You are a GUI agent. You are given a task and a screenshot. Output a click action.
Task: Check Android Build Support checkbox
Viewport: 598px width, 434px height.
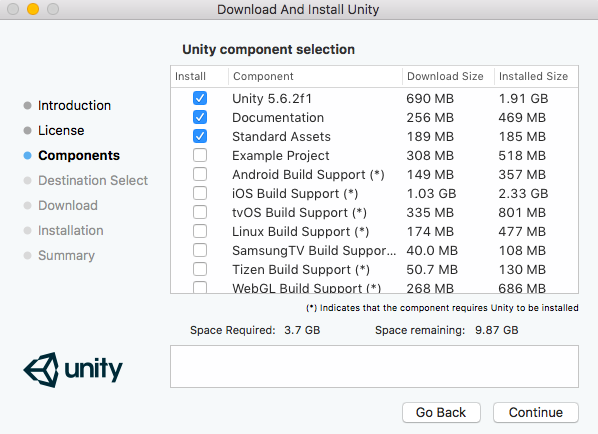click(200, 174)
